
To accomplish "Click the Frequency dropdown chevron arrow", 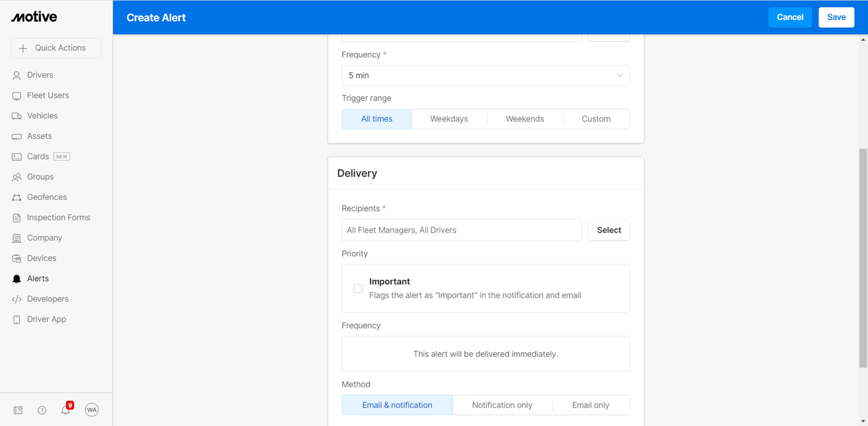I will pyautogui.click(x=619, y=75).
